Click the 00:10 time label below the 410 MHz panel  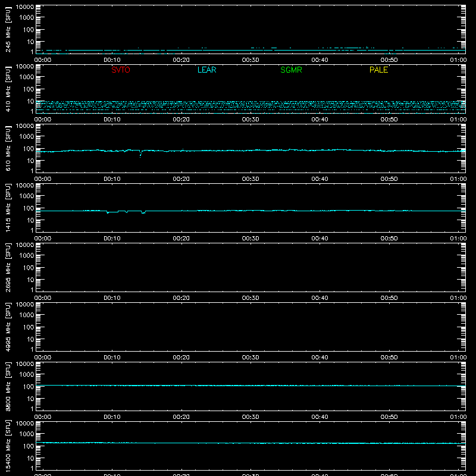pyautogui.click(x=112, y=120)
